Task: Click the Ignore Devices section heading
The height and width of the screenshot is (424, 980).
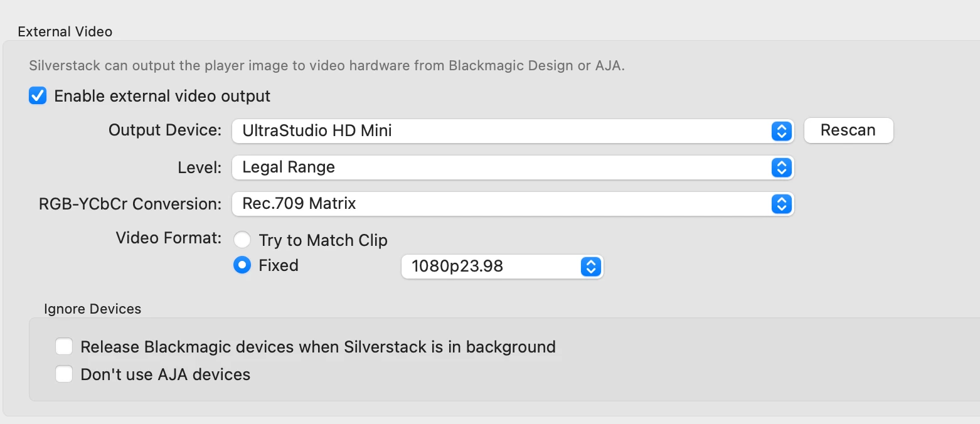Action: tap(92, 309)
